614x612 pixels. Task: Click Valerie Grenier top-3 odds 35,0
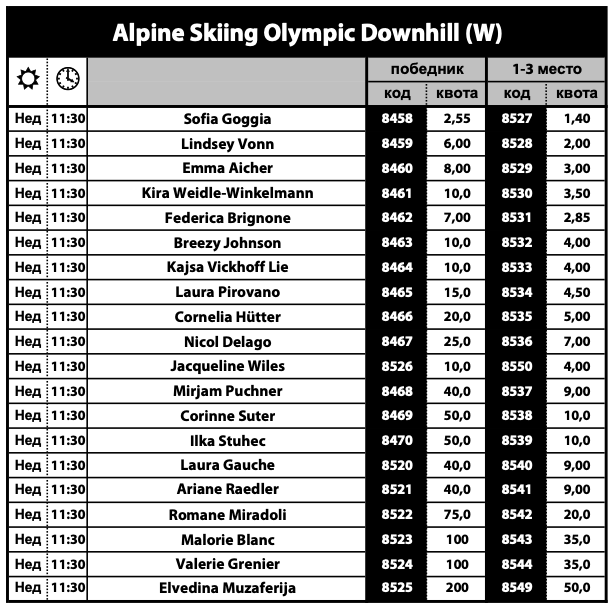tap(577, 564)
